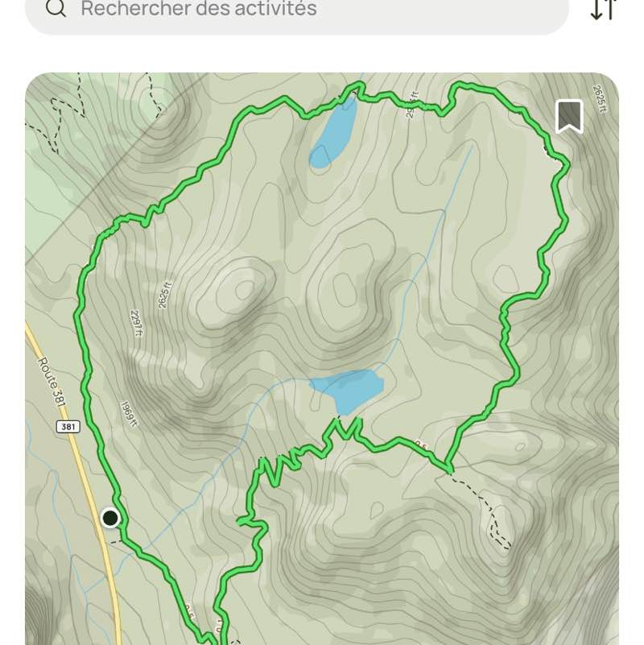Select the black trailhead start marker
Screen dimensions: 644x645
(x=110, y=518)
